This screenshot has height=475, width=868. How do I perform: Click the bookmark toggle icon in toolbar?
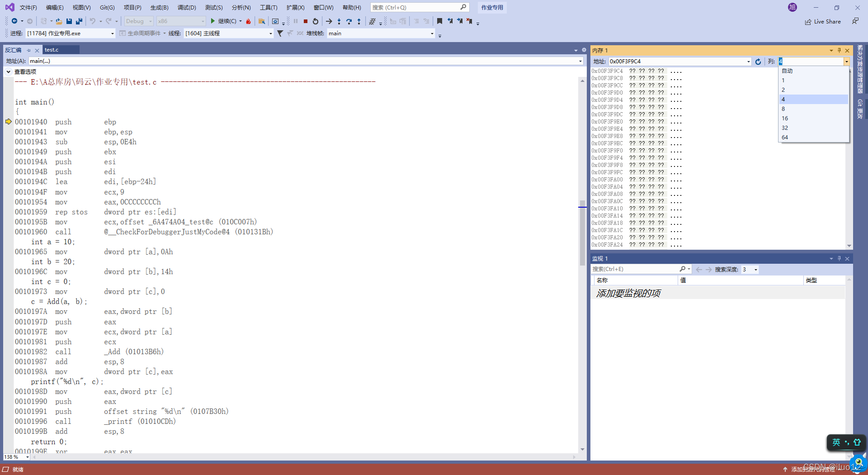coord(439,21)
